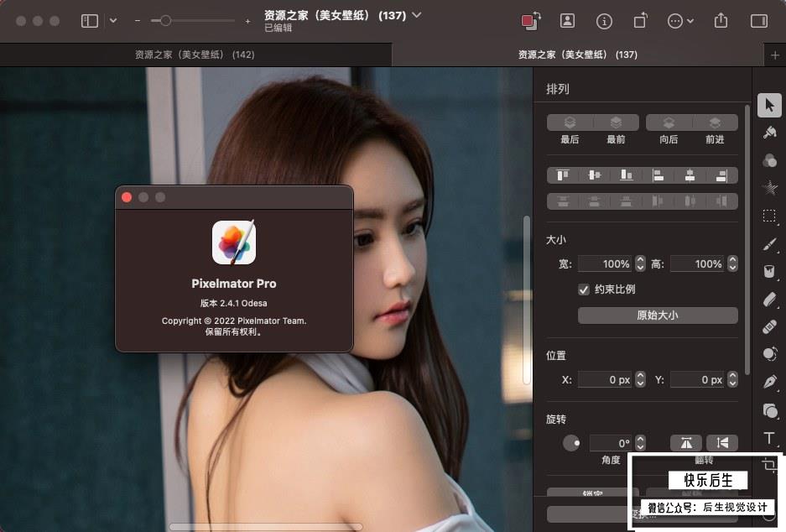The height and width of the screenshot is (532, 786).
Task: Toggle the left sidebar layout icon
Action: [89, 20]
